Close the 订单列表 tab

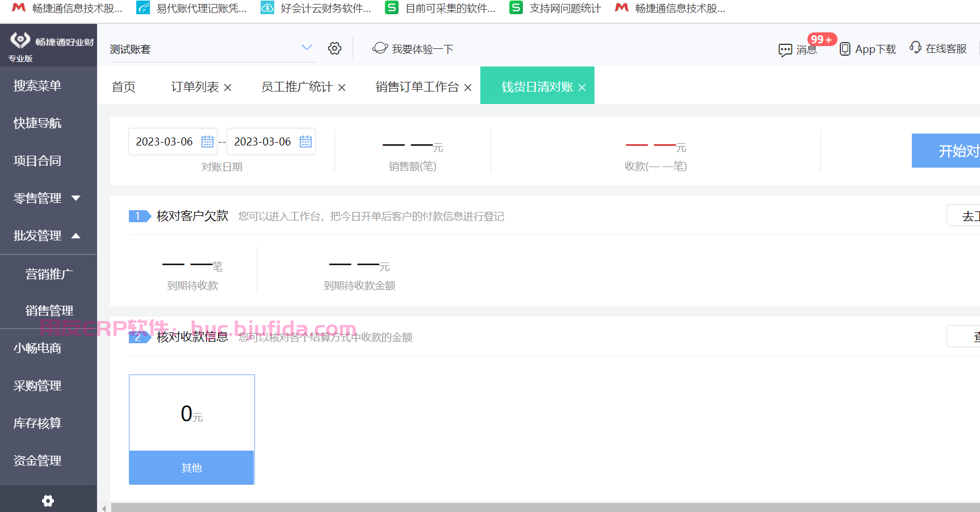[x=228, y=88]
